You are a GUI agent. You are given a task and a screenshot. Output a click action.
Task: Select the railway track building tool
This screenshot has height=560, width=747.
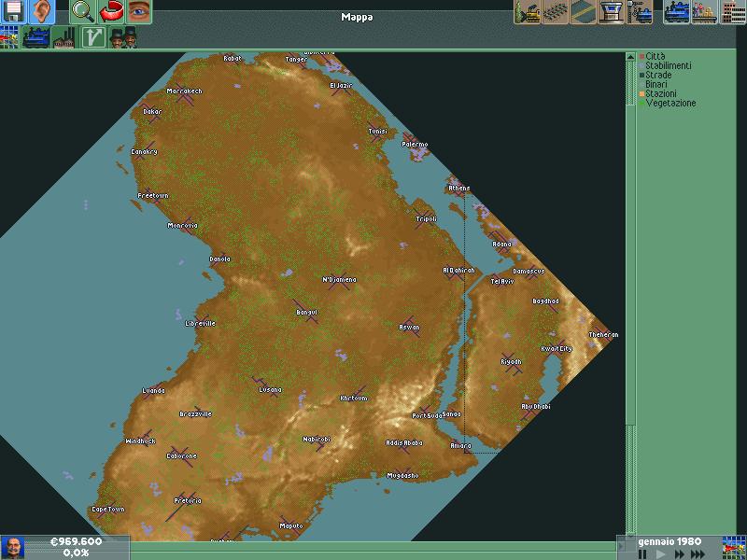pyautogui.click(x=555, y=11)
